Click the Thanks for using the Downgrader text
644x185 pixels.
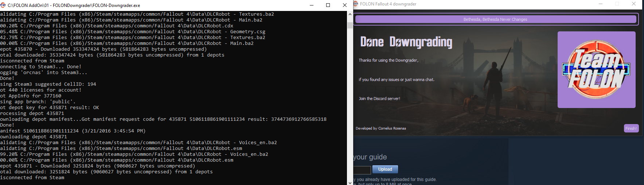pyautogui.click(x=389, y=60)
